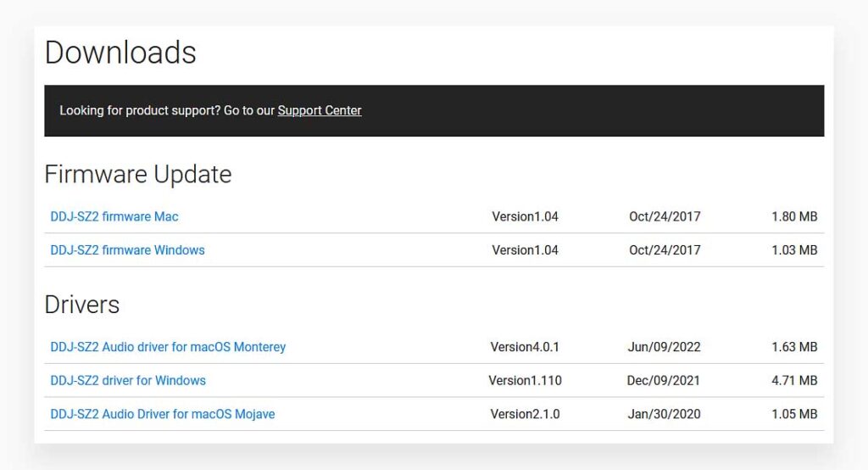Click Version1.110 for the Windows driver
The image size is (868, 470).
point(525,380)
